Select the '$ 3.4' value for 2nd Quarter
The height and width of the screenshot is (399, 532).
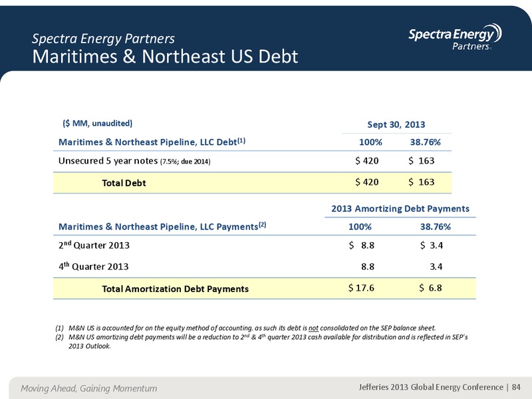(432, 245)
